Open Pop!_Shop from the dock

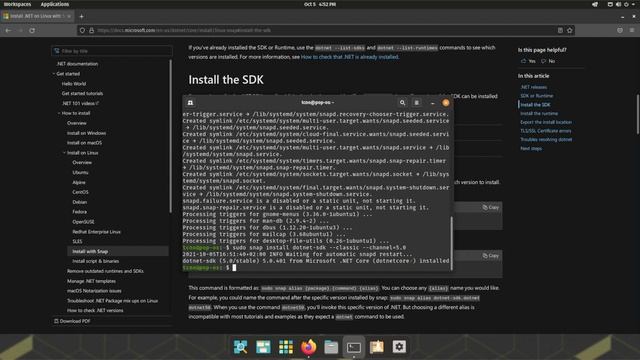[x=376, y=347]
